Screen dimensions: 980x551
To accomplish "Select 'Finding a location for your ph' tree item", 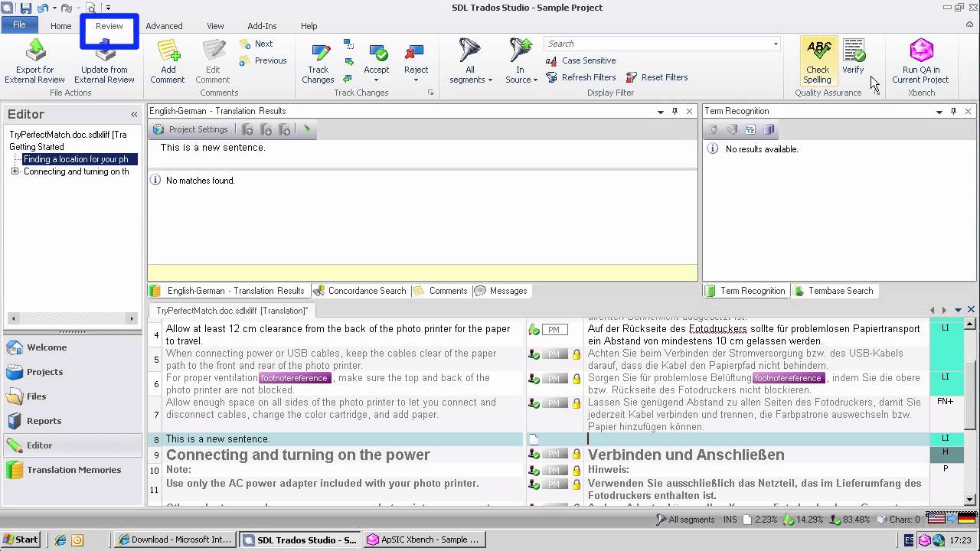I will [x=76, y=159].
